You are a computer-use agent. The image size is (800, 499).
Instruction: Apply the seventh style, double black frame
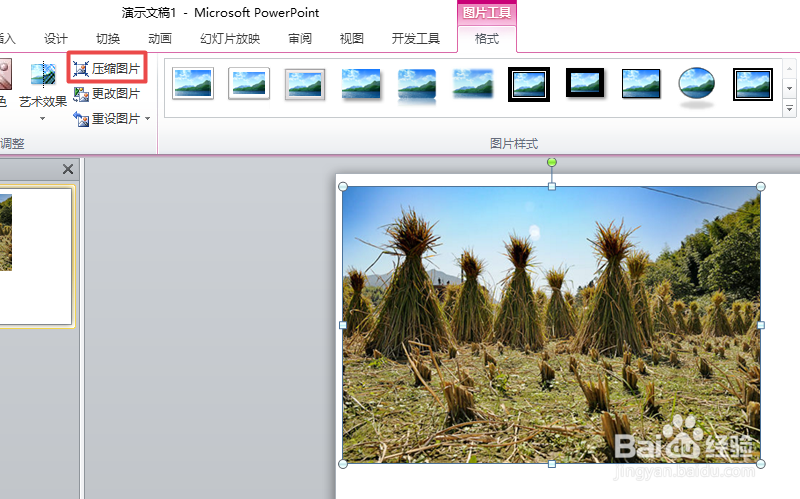pyautogui.click(x=529, y=84)
